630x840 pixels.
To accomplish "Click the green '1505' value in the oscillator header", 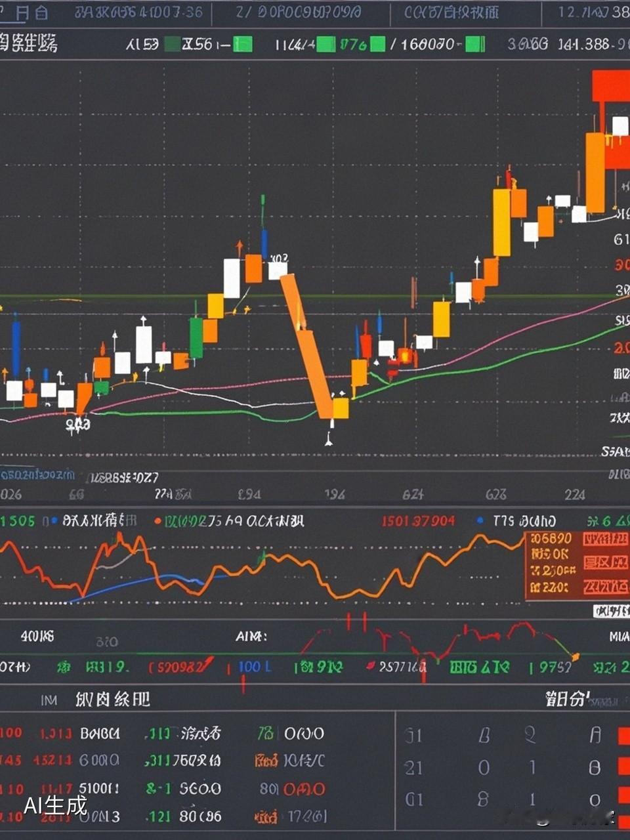I will (x=17, y=521).
